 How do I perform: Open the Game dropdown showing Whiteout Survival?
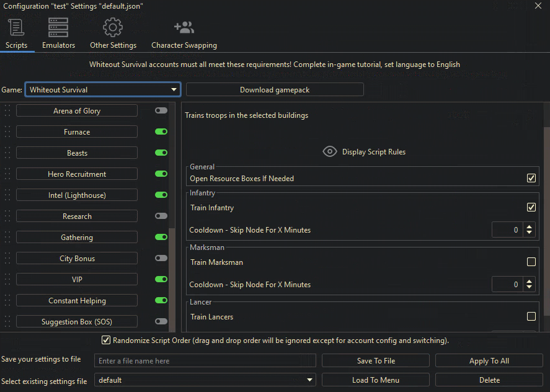click(x=103, y=89)
